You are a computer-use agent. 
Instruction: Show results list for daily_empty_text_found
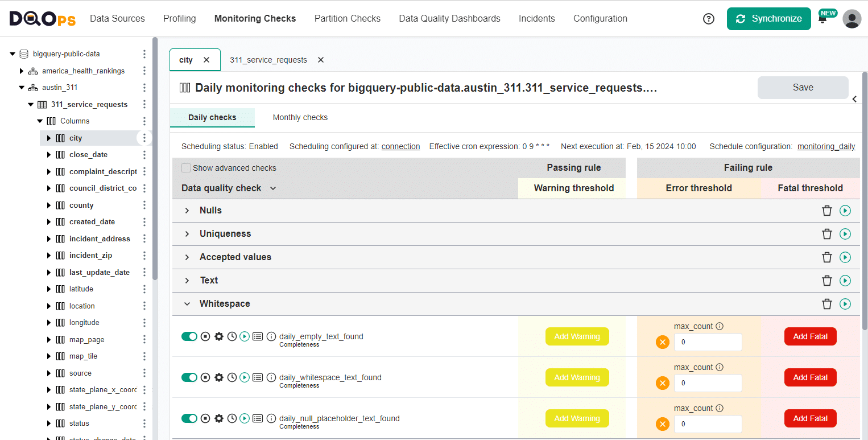coord(258,336)
